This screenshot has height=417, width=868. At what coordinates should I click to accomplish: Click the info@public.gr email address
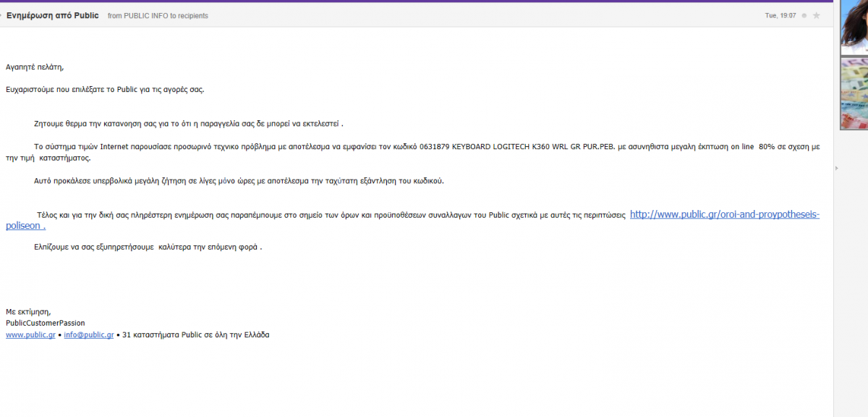pos(89,335)
